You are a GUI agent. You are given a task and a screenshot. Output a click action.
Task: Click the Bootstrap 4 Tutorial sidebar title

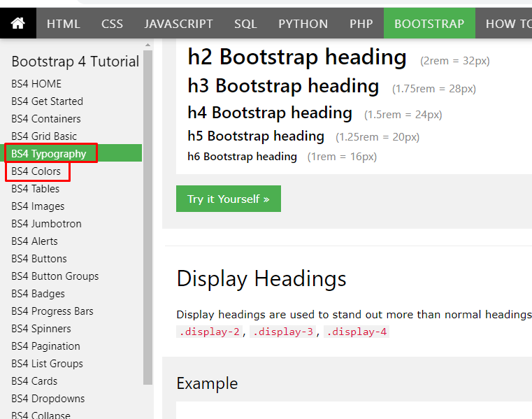(x=76, y=62)
